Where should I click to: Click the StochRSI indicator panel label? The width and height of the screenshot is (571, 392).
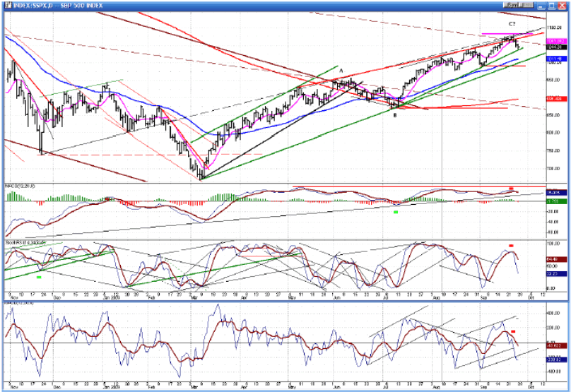[25, 242]
